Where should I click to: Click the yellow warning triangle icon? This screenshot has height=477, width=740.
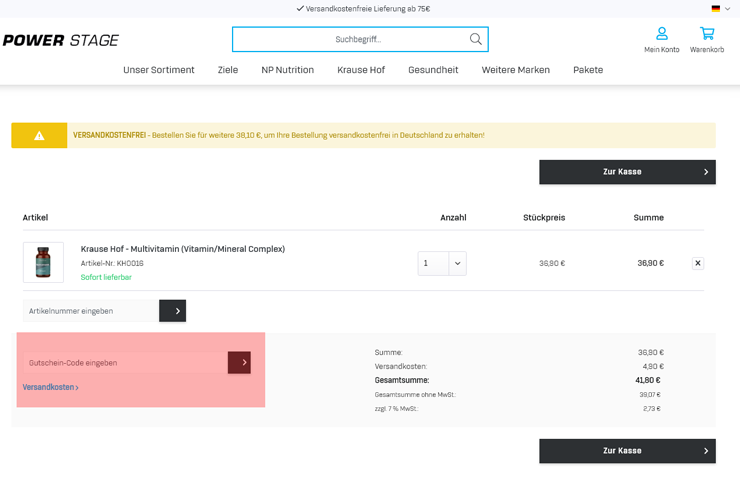[x=39, y=135]
